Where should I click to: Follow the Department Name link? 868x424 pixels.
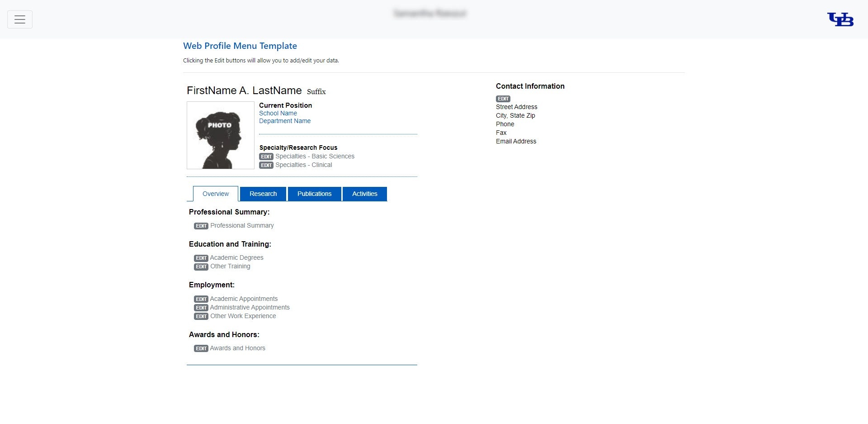pos(285,121)
